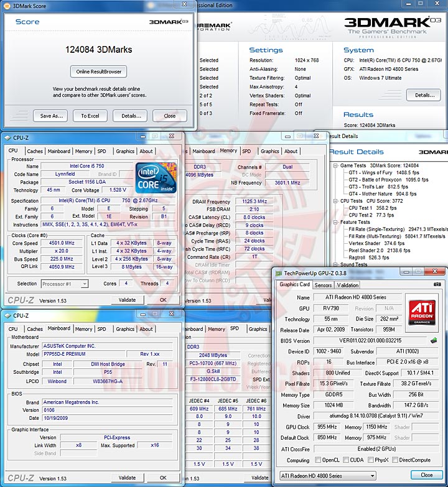The image size is (448, 487).
Task: Click the CPU-Z title bar icon of the Mainboard window
Action: (7, 315)
